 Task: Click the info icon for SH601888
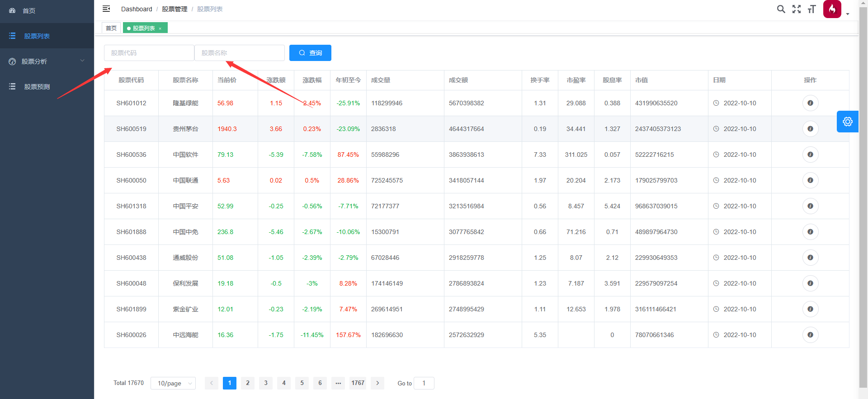[810, 232]
